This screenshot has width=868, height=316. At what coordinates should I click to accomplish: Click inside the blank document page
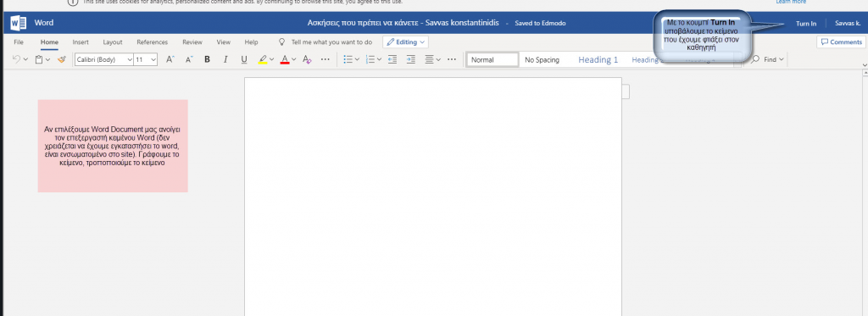[x=433, y=197]
